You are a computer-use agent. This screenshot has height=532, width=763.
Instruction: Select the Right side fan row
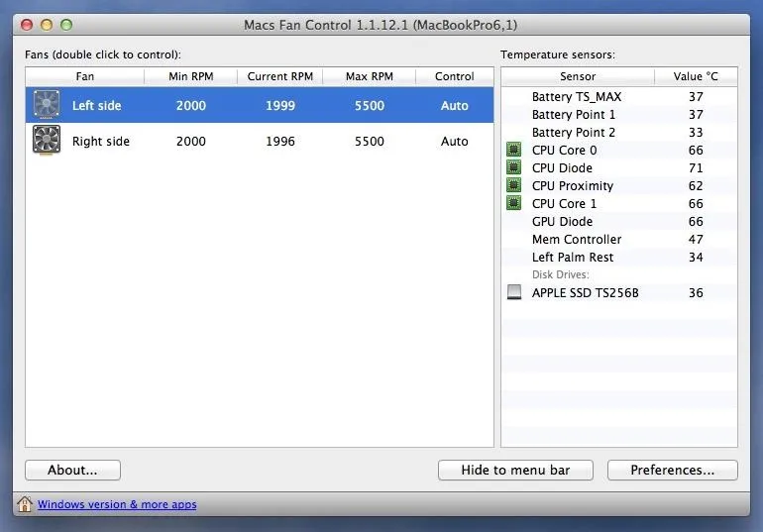(258, 142)
